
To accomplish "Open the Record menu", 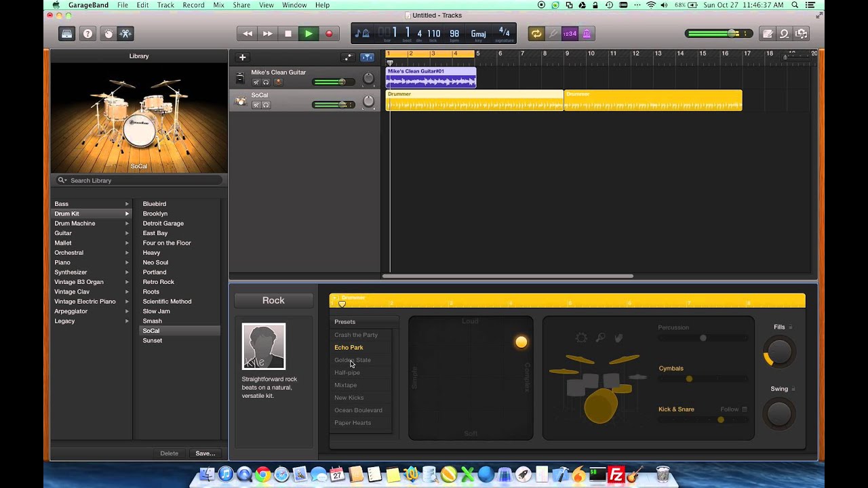I will tap(193, 5).
